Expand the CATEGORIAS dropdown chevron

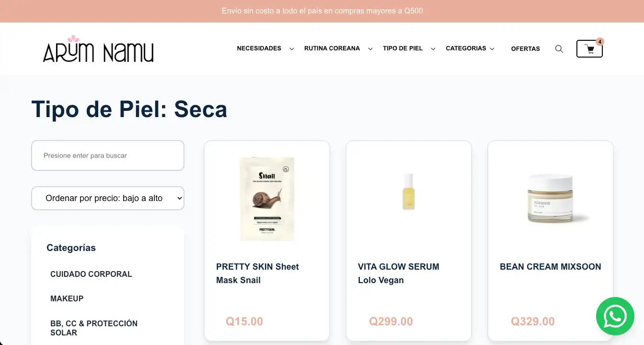click(x=492, y=48)
